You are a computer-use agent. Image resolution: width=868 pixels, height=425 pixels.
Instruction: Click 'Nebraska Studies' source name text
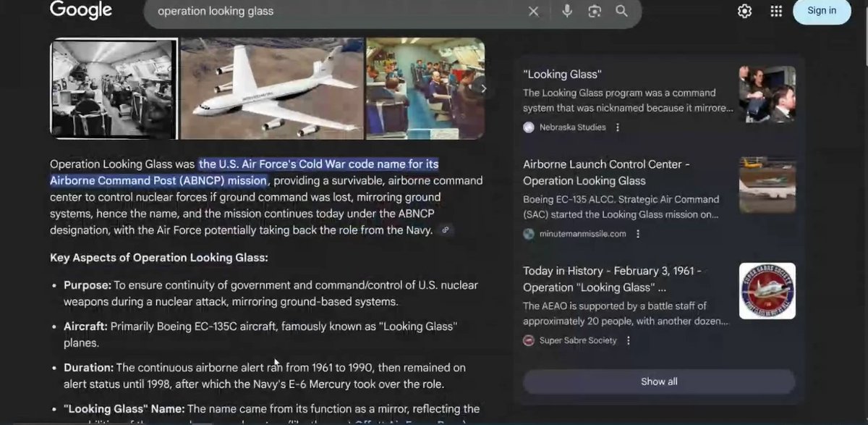point(573,127)
